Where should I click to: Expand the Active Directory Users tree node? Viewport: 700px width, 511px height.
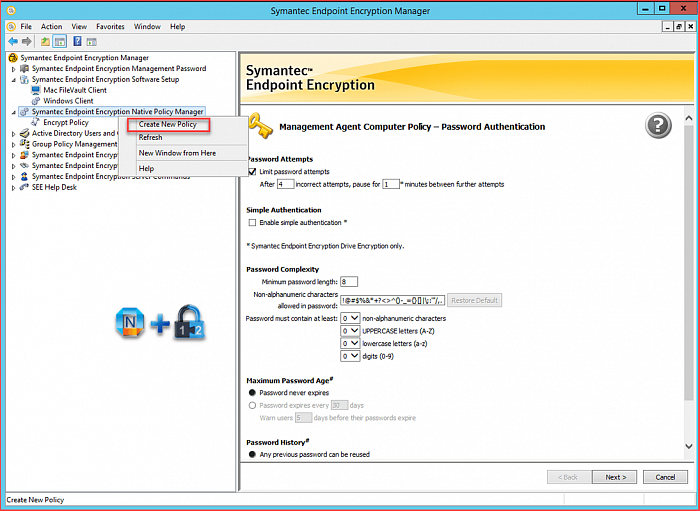point(14,133)
